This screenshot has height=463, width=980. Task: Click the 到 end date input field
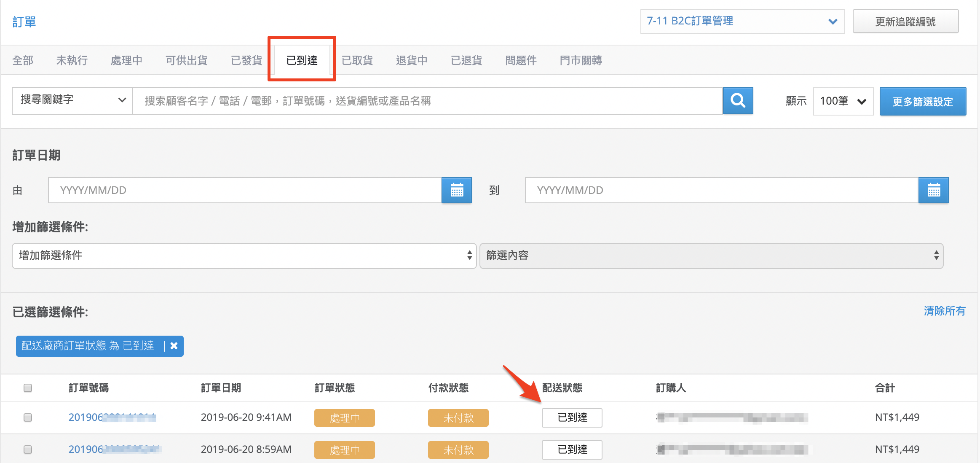[721, 190]
